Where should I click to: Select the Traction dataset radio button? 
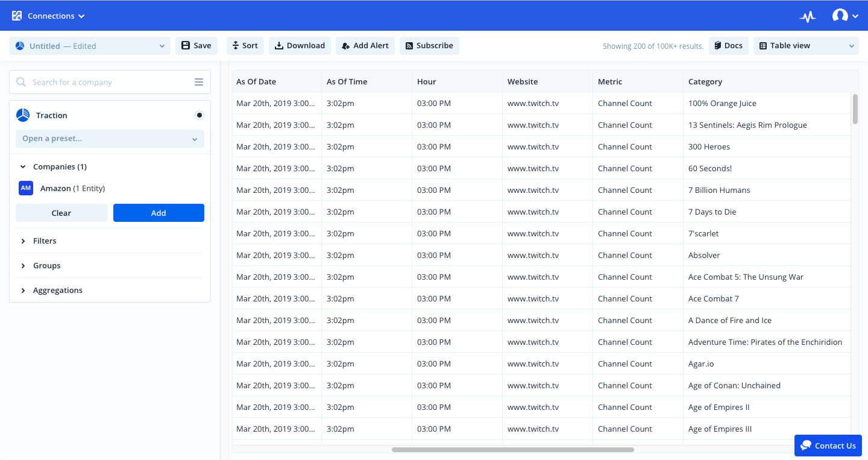tap(200, 115)
